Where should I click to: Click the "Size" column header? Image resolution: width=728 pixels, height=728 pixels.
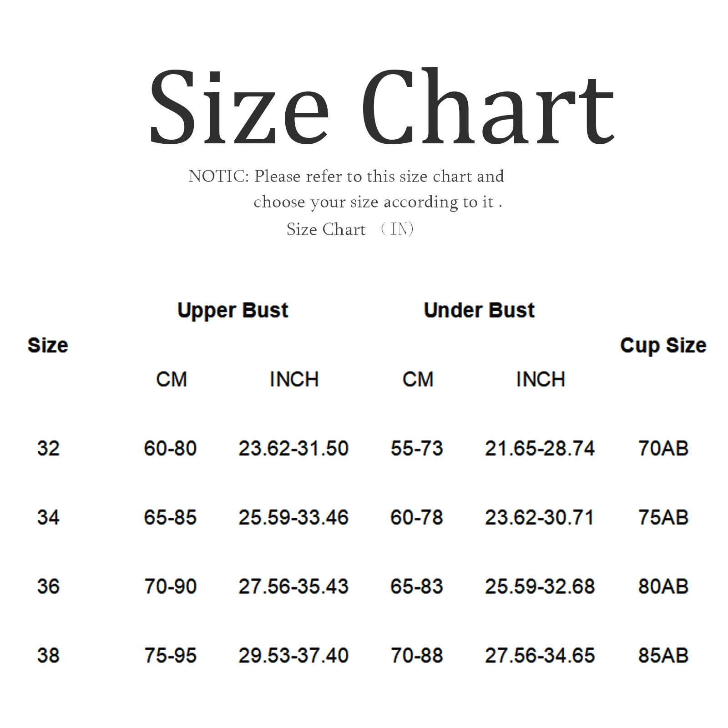point(48,345)
